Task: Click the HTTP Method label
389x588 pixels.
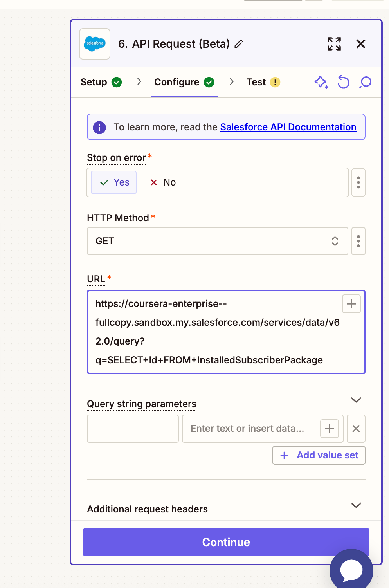Action: [118, 218]
